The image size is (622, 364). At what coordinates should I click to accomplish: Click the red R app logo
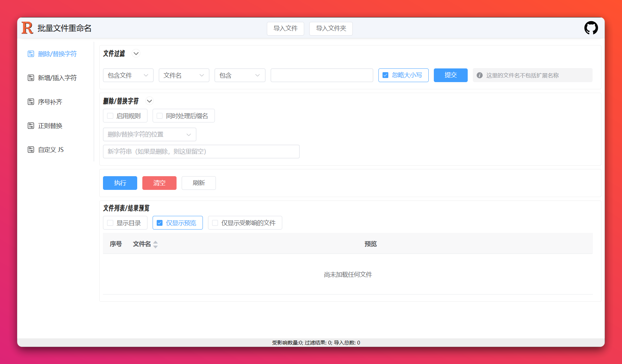(27, 28)
